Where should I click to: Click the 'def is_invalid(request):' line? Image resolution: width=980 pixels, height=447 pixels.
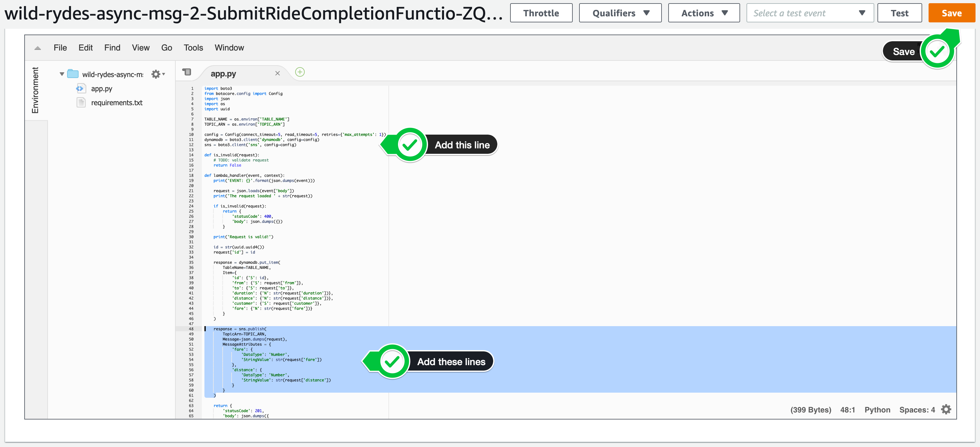(232, 155)
